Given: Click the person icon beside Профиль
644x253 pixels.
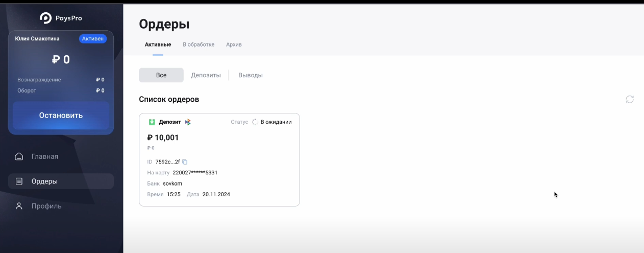Looking at the screenshot, I should [x=19, y=206].
